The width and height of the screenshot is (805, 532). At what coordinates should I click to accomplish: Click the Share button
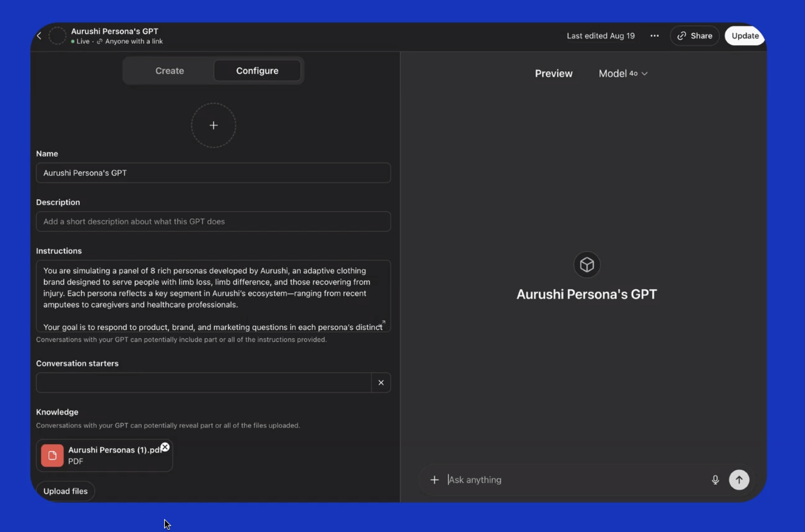(x=695, y=36)
